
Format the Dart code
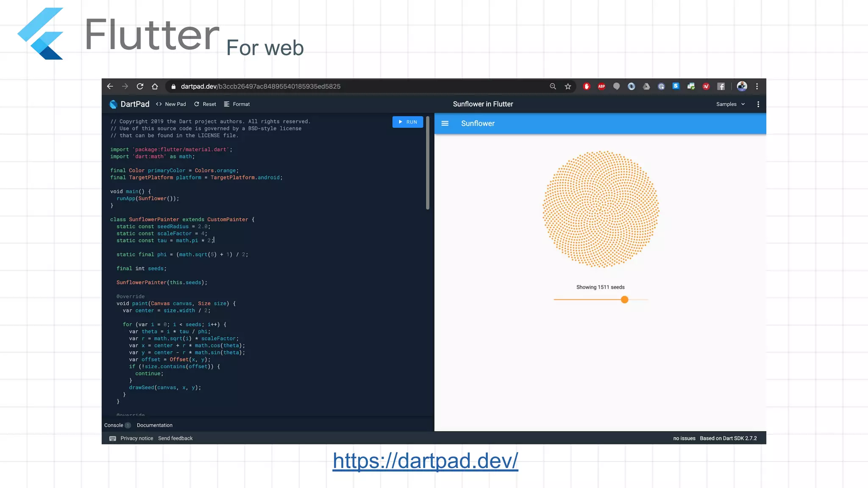237,104
